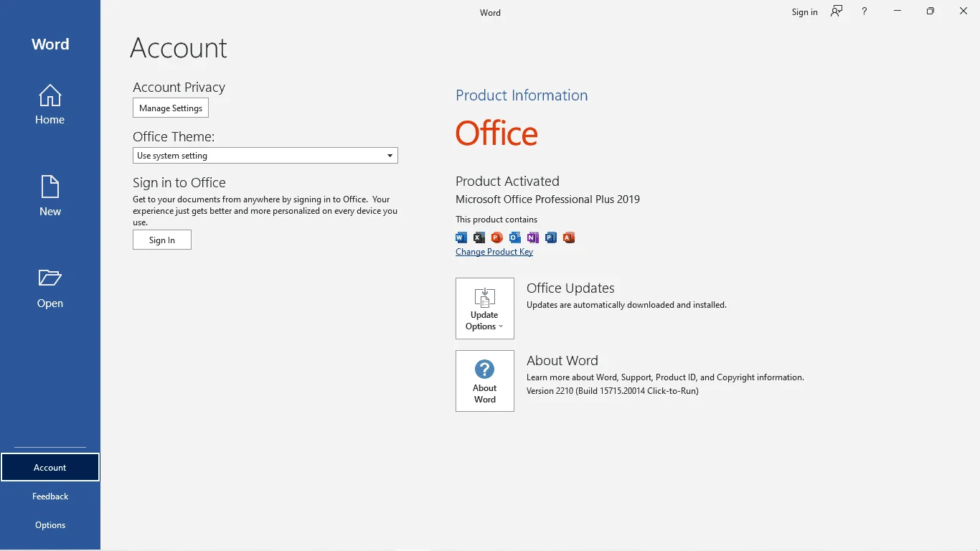Expand the Office Theme dropdown

tap(265, 156)
